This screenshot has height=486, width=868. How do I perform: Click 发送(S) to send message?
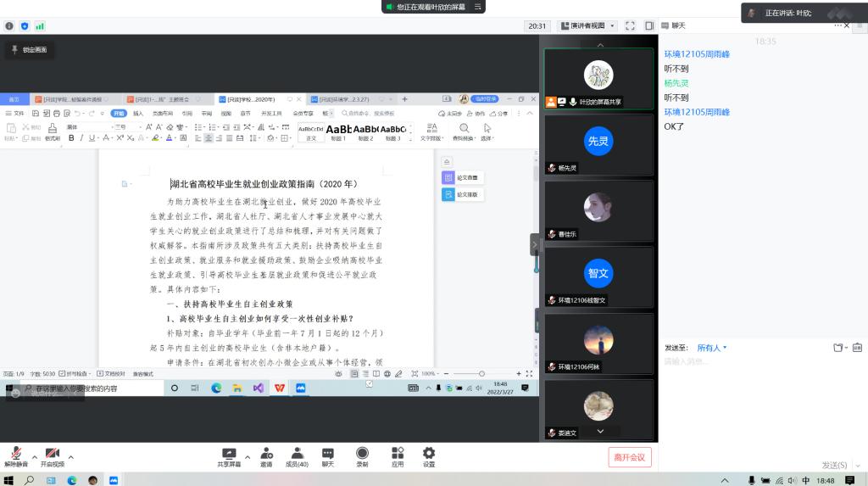(x=834, y=465)
